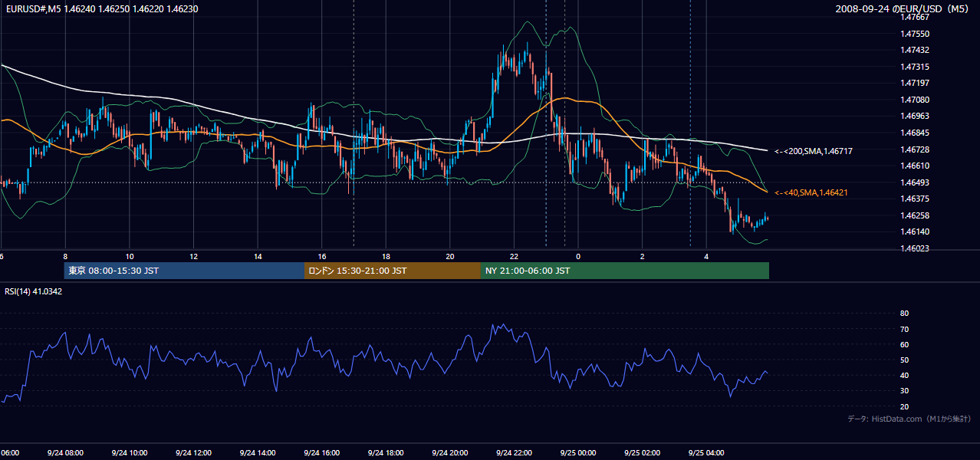The height and width of the screenshot is (460, 980).
Task: Click RSI scale value 40
Action: [x=904, y=376]
